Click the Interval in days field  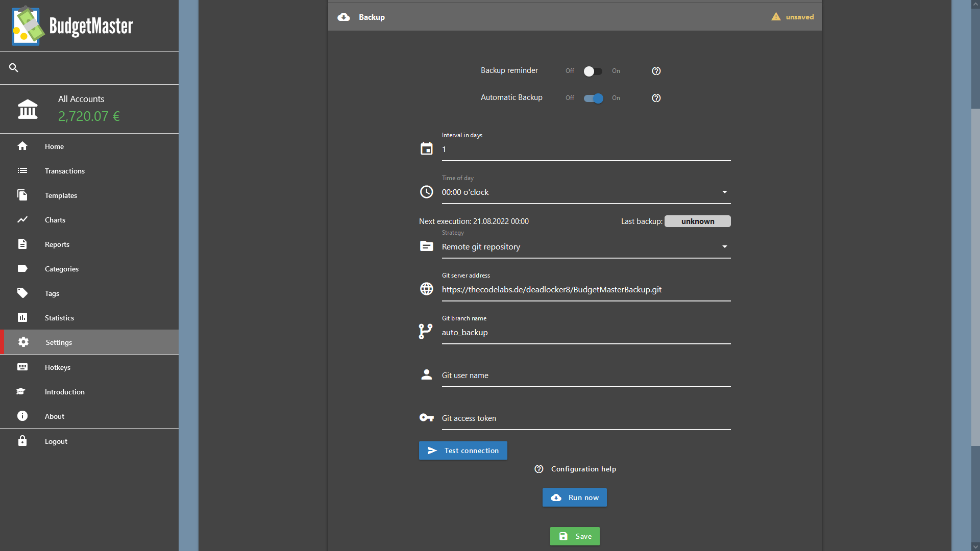(586, 149)
